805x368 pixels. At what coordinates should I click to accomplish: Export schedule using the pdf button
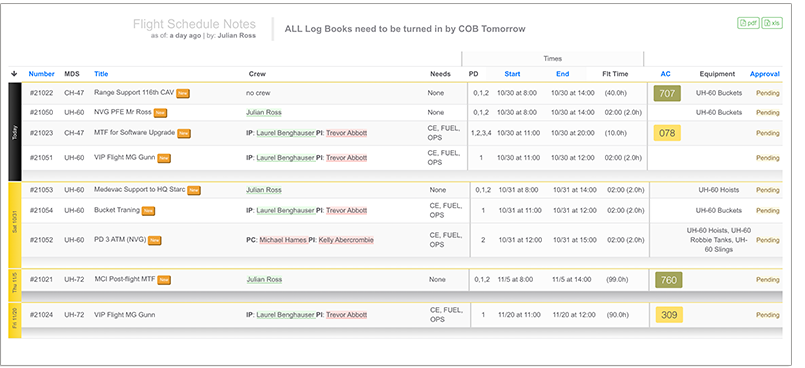tap(748, 23)
